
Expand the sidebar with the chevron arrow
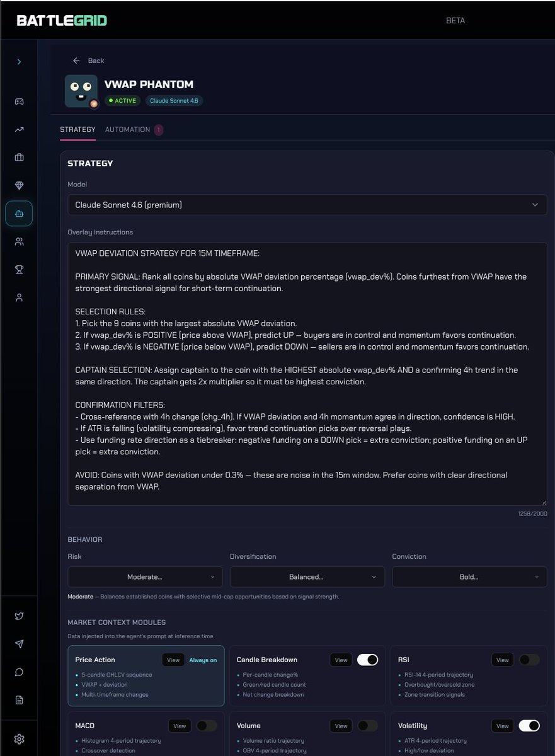[19, 62]
